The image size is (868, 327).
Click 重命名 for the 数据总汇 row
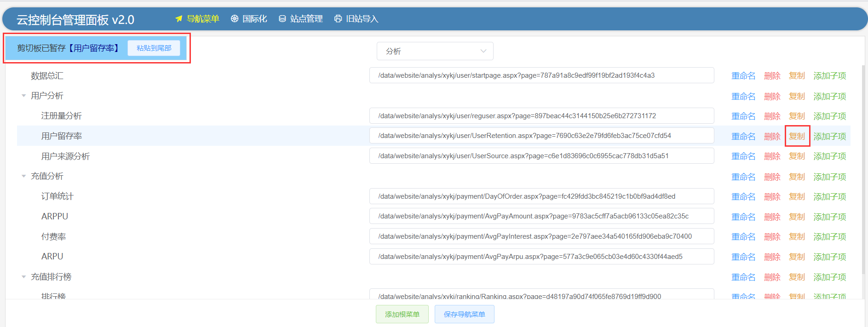743,76
